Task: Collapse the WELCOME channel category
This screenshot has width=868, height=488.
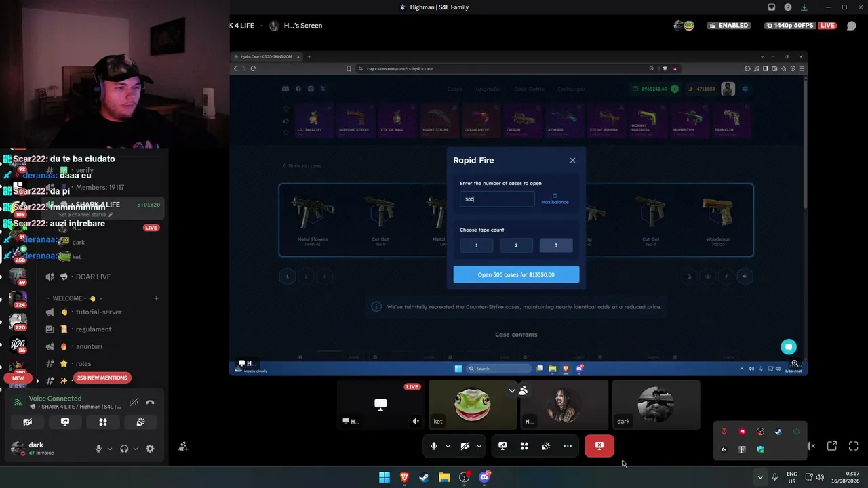Action: [75, 298]
